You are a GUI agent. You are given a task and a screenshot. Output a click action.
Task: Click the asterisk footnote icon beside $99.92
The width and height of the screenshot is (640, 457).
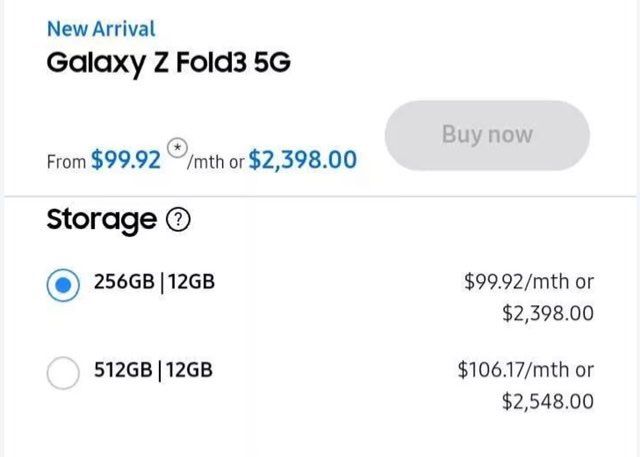pos(177,148)
